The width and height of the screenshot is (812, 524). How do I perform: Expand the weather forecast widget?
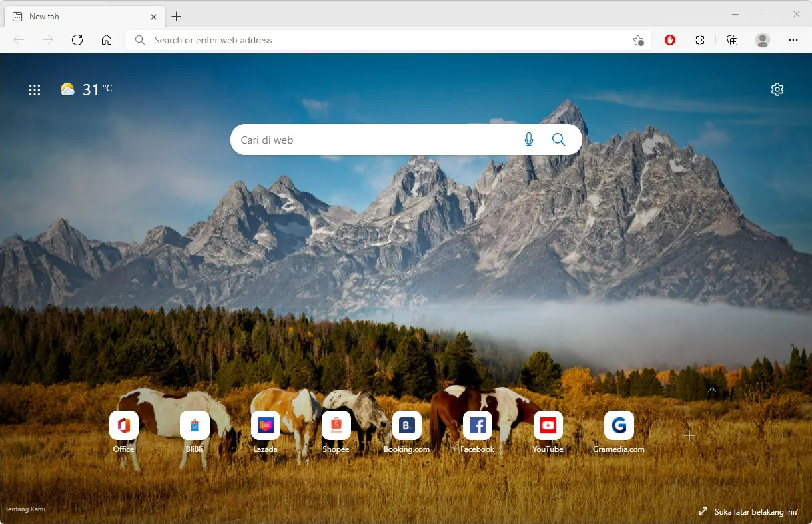coord(87,89)
